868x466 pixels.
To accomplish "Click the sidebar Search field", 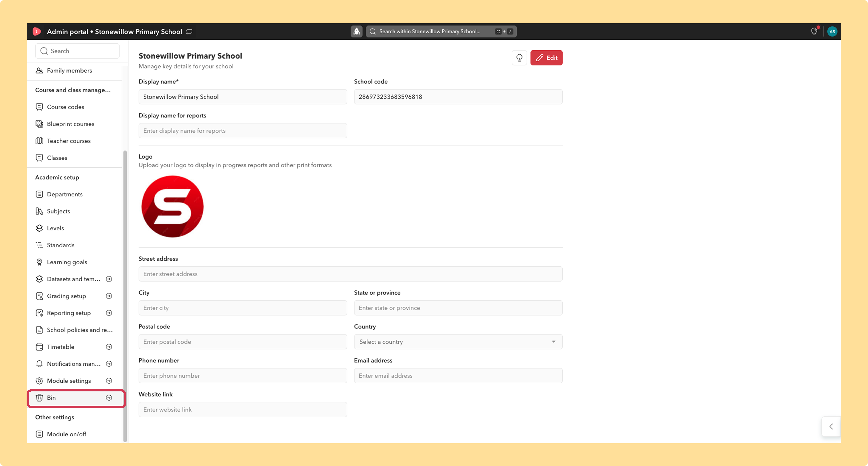I will 77,51.
